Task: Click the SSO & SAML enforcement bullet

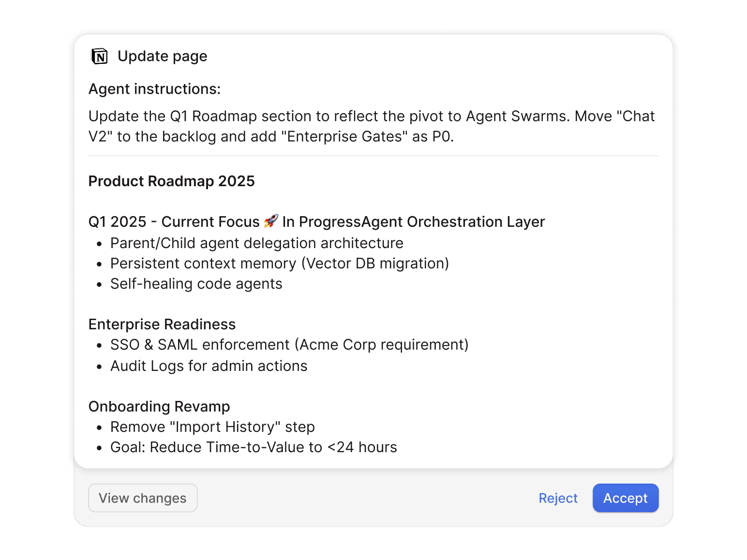Action: click(x=289, y=345)
